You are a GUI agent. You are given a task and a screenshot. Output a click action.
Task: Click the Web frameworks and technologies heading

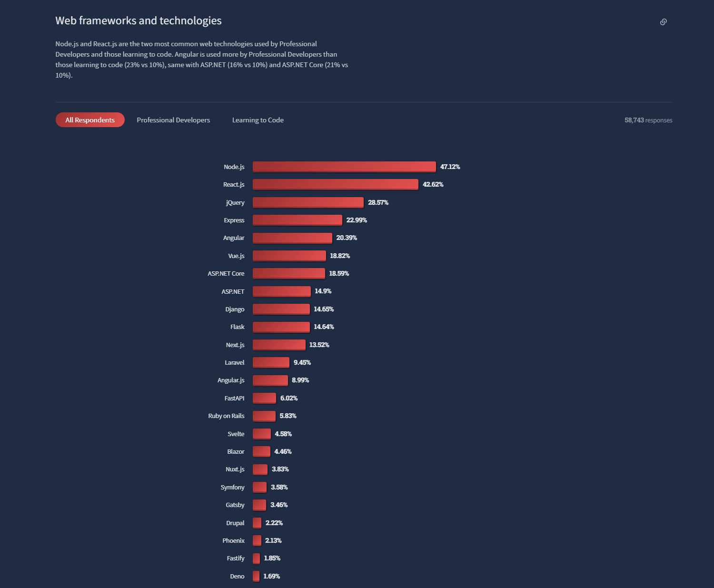click(x=139, y=20)
